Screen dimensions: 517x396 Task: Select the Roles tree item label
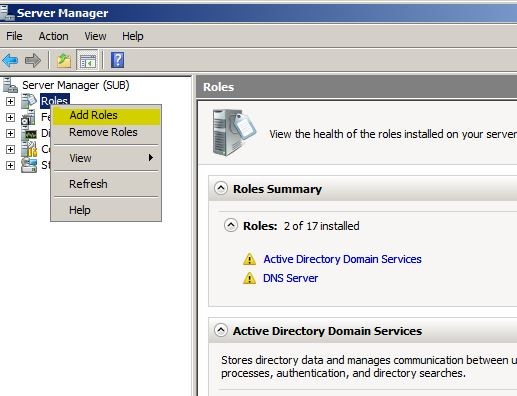point(55,101)
